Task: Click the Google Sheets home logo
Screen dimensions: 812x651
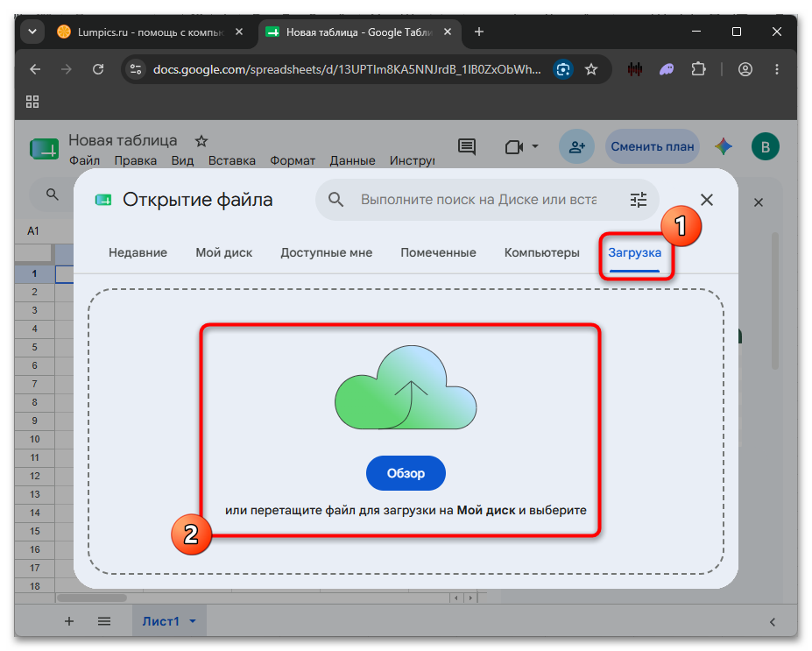Action: pyautogui.click(x=44, y=149)
